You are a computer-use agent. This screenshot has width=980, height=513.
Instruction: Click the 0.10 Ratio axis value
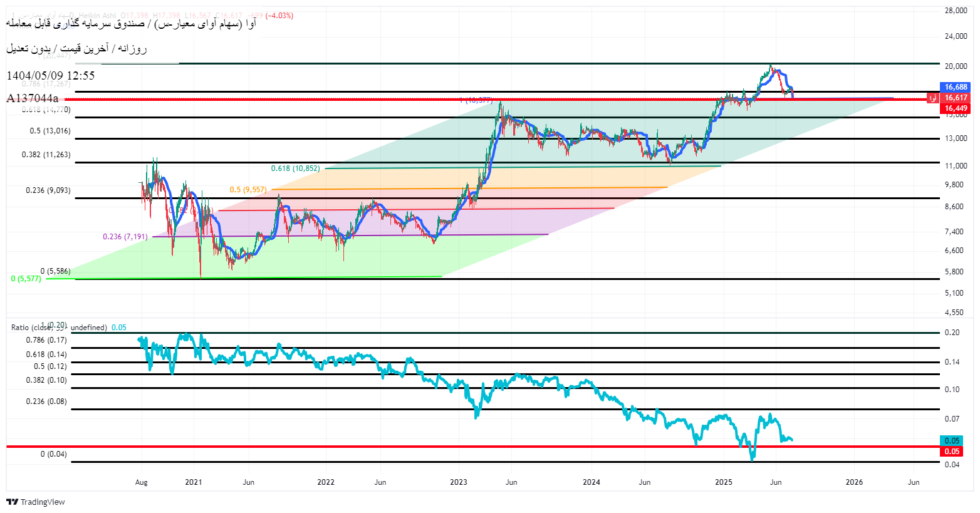pos(952,390)
